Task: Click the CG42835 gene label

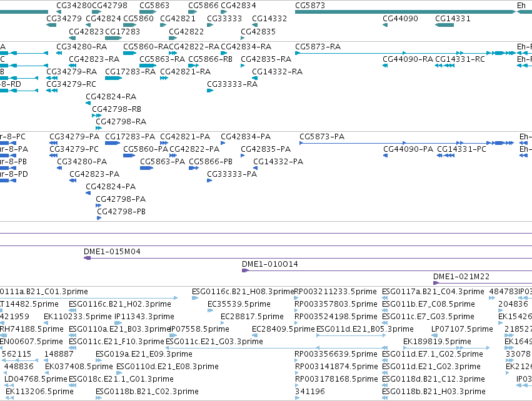Action: (x=258, y=31)
